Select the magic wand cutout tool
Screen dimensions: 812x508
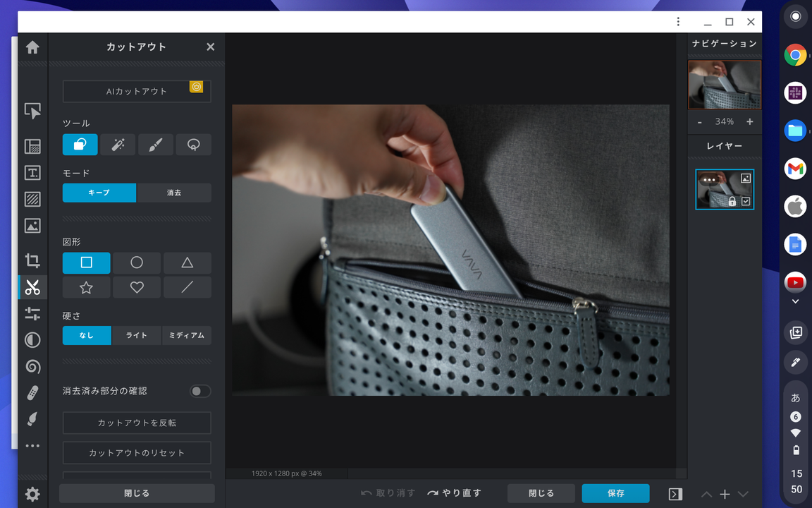tap(118, 145)
